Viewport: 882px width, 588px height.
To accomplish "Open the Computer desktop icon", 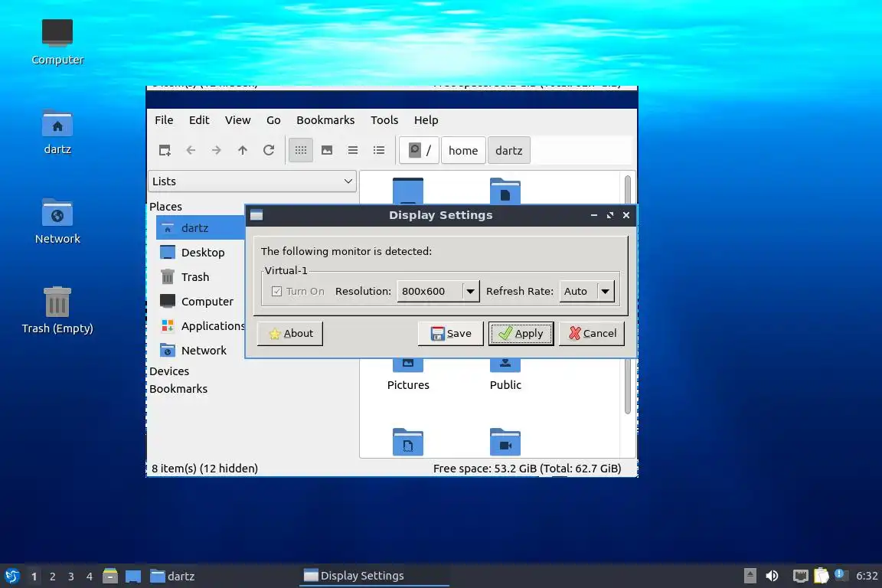I will (57, 41).
